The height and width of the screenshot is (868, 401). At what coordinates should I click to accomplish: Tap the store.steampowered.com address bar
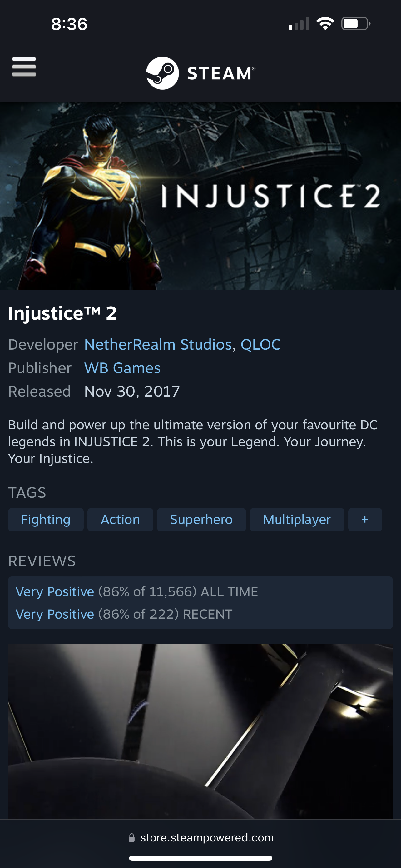201,838
